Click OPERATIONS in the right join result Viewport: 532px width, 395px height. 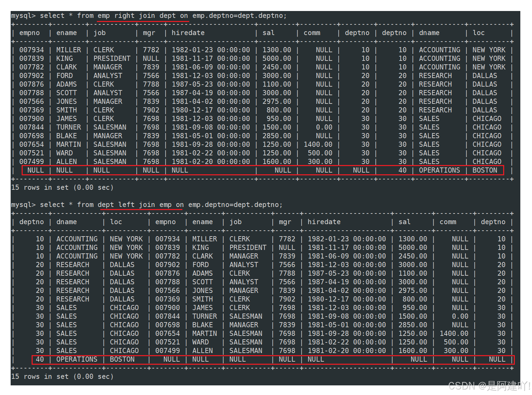[440, 171]
